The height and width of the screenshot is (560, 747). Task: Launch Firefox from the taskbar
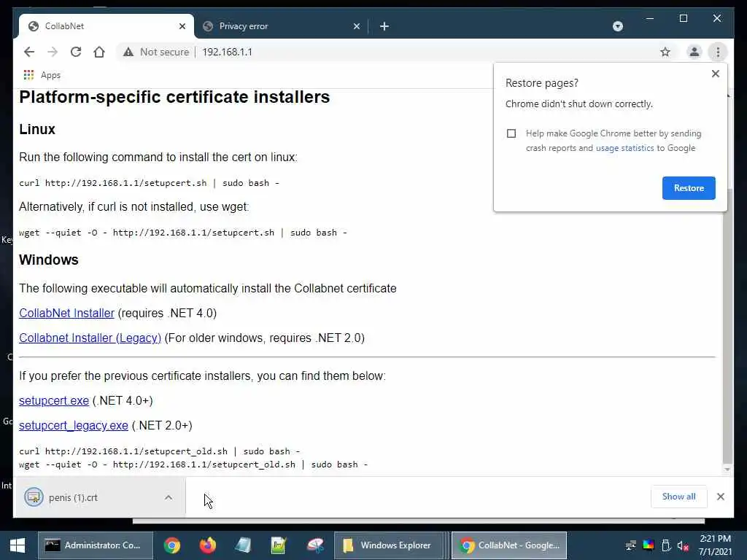tap(208, 545)
